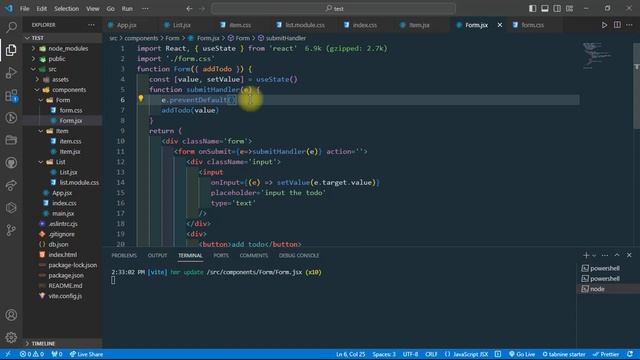The height and width of the screenshot is (360, 640).
Task: Select CRLF end of line item
Action: 431,354
